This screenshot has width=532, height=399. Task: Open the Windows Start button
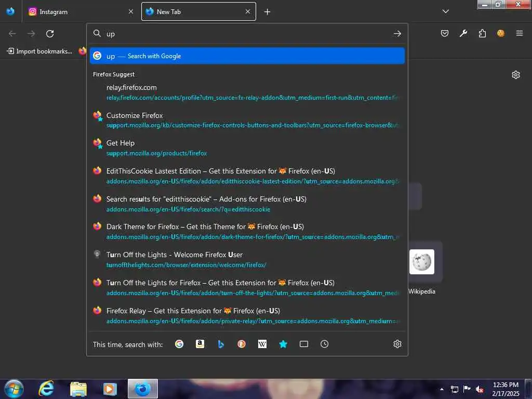14,389
